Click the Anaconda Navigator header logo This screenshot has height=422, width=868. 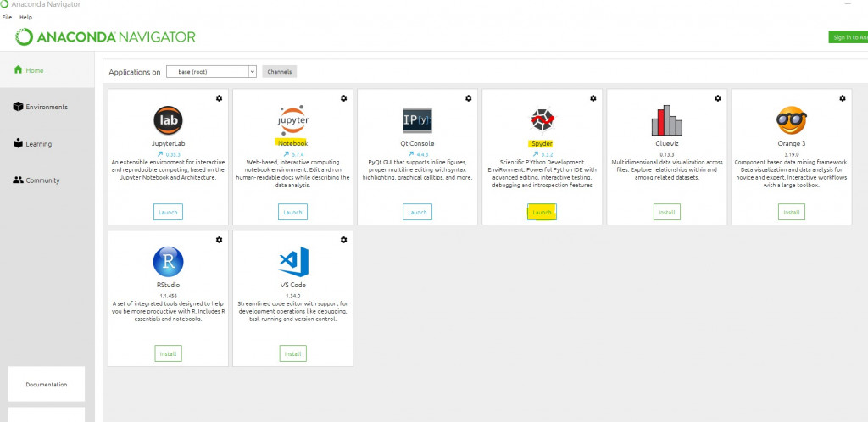[x=105, y=37]
